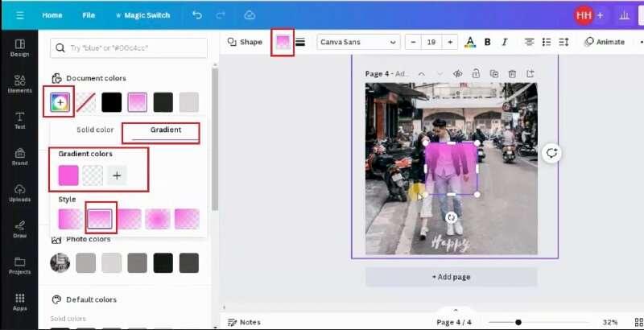Apply italic formatting

pos(505,42)
